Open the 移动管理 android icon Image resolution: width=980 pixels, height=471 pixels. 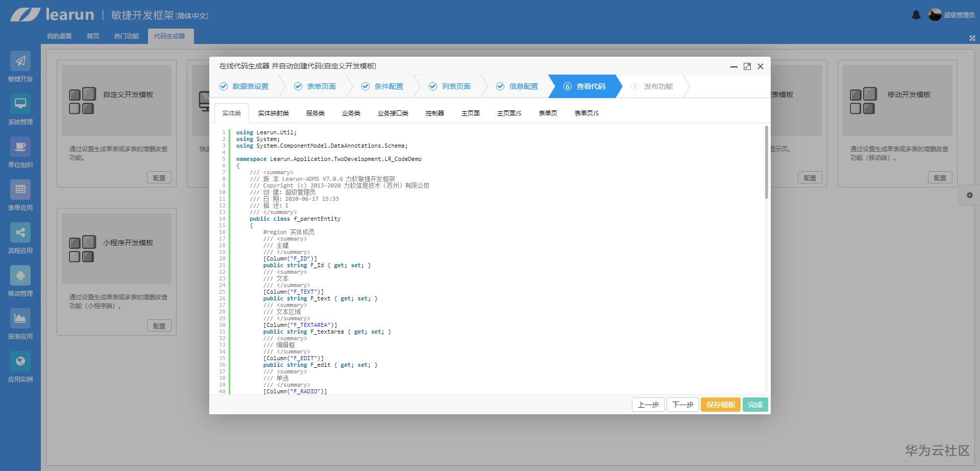[20, 275]
